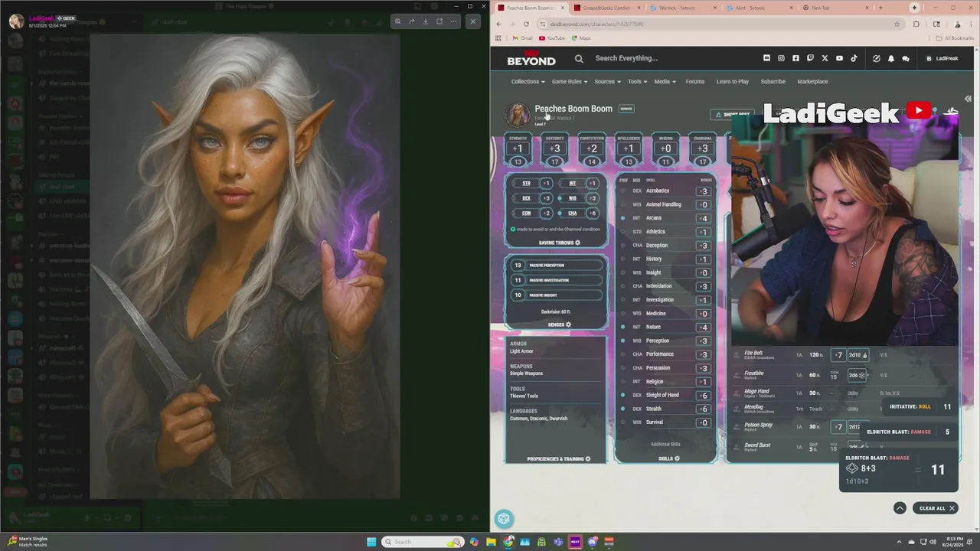Open the TikTok icon in site header
980x551 pixels.
pyautogui.click(x=854, y=58)
